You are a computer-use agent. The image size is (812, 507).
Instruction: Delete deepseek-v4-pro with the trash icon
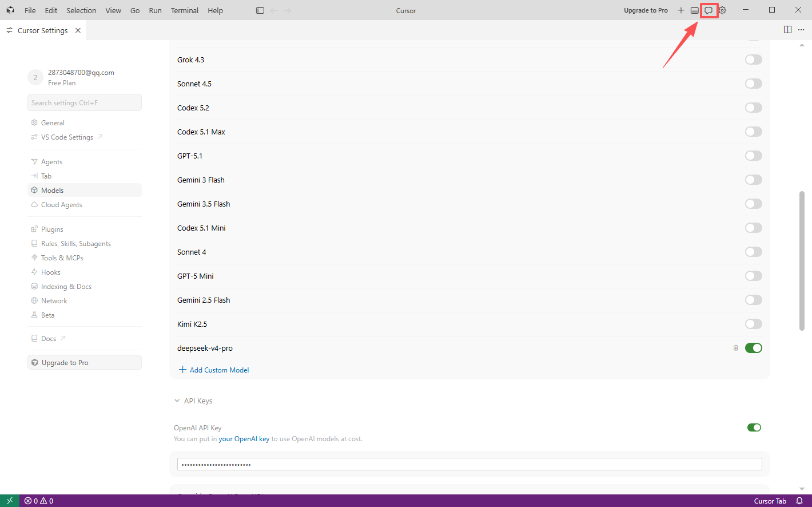point(736,348)
